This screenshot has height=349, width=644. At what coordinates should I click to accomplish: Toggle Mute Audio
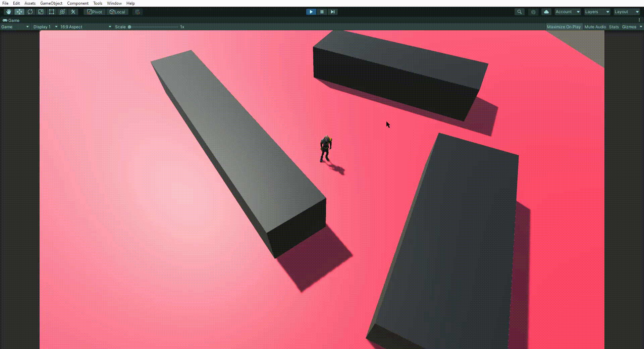point(595,27)
